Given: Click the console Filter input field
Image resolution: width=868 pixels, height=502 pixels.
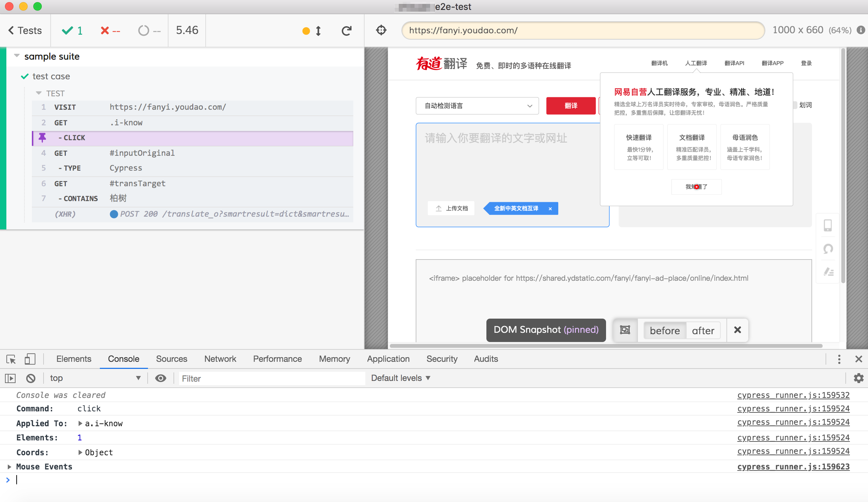Looking at the screenshot, I should point(272,378).
